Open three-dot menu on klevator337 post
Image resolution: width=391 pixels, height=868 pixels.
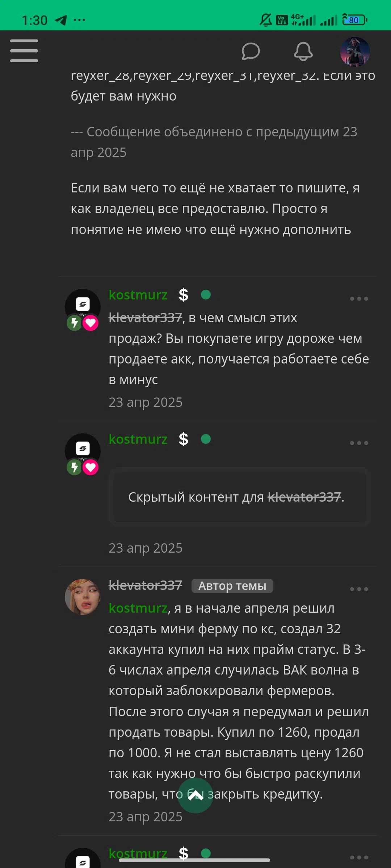359,589
